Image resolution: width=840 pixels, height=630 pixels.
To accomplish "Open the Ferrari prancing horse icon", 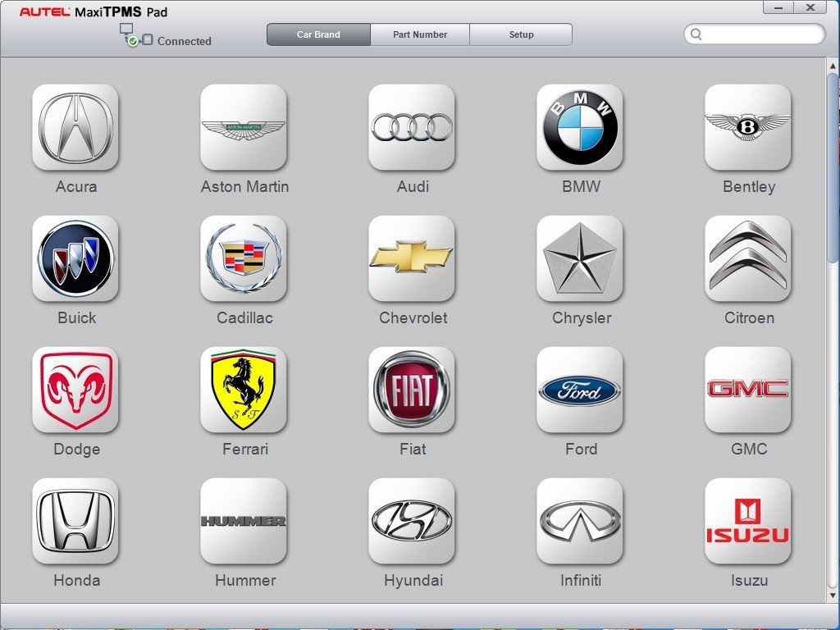I will pyautogui.click(x=244, y=390).
